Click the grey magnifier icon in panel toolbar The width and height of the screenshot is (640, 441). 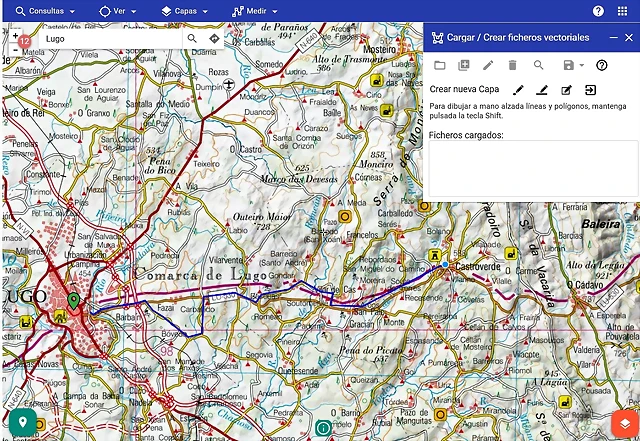coord(538,65)
